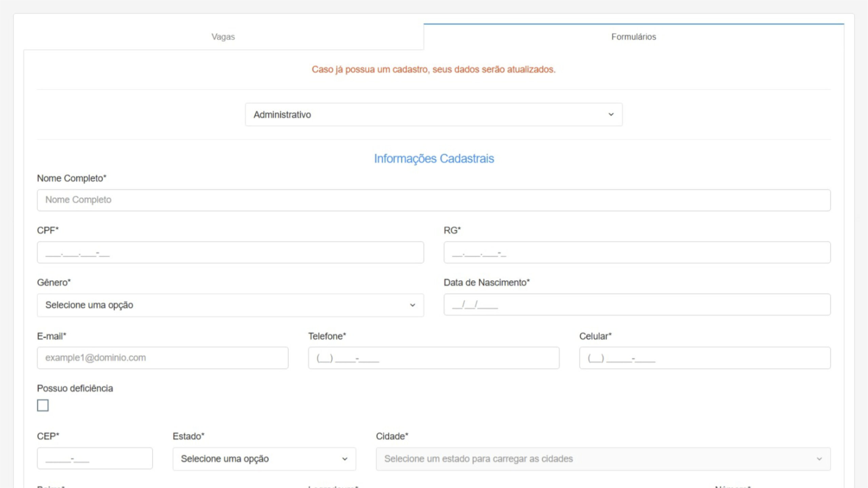Focus the CPF masked input field

230,252
